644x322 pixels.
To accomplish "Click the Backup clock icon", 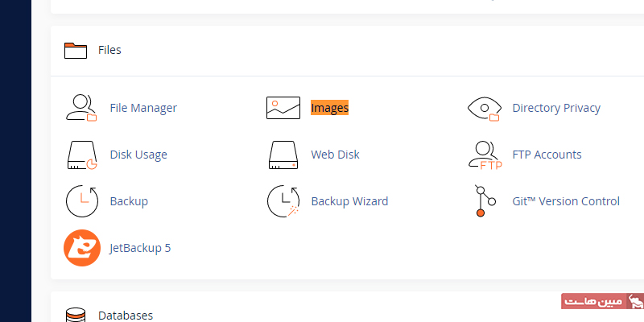I will 81,201.
